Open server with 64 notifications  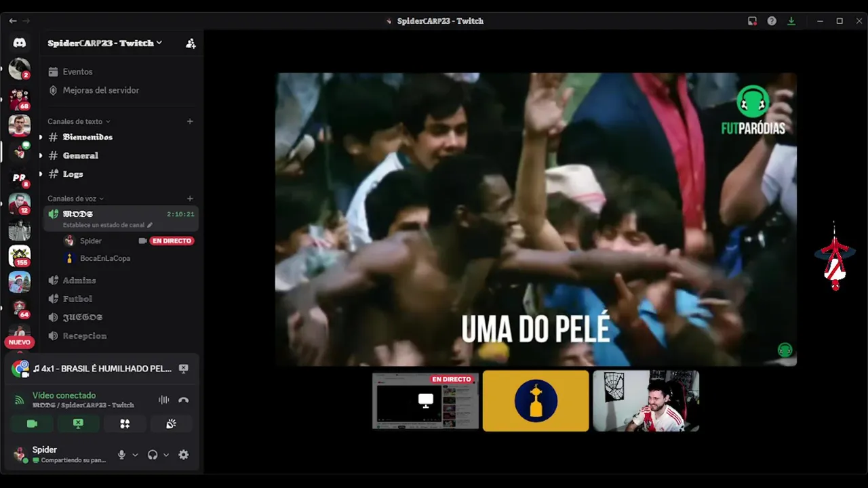pyautogui.click(x=20, y=308)
